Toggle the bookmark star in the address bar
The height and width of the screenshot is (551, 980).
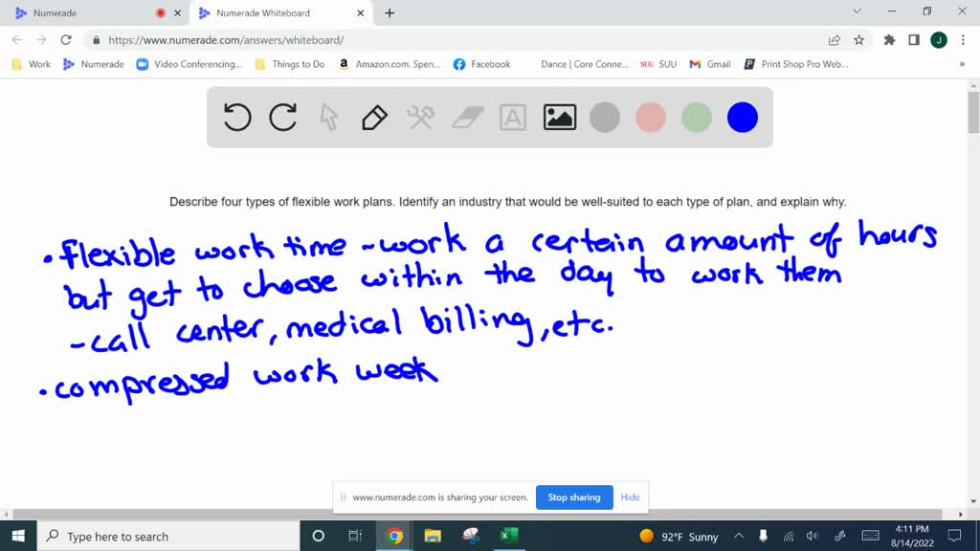[x=858, y=41]
